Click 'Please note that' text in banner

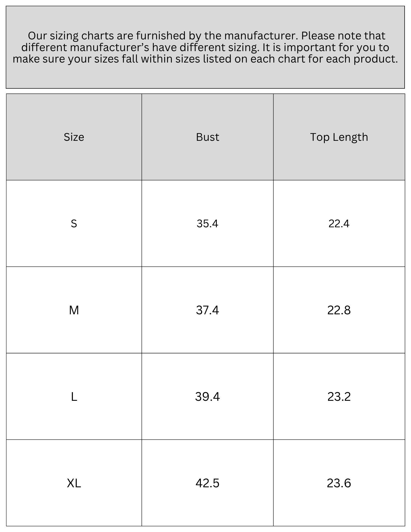(343, 36)
